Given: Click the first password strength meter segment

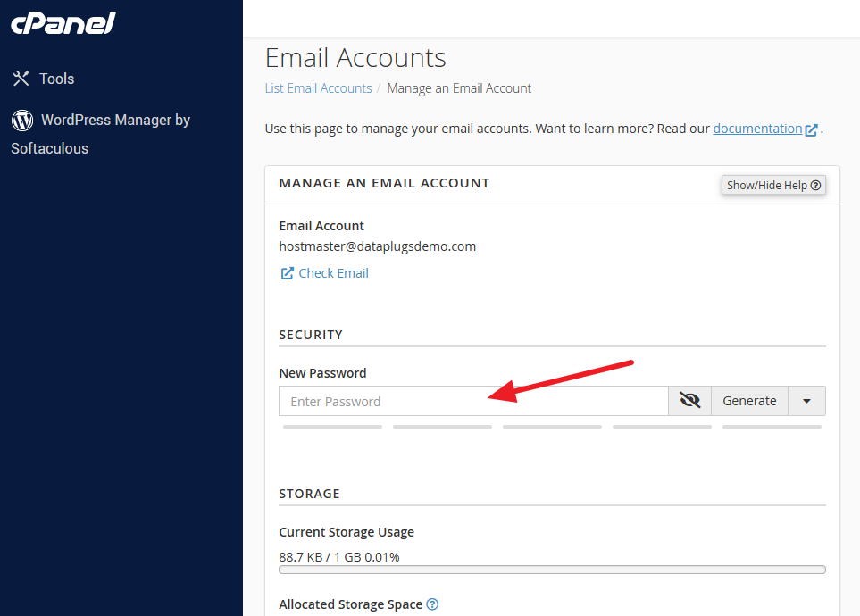Looking at the screenshot, I should tap(331, 426).
